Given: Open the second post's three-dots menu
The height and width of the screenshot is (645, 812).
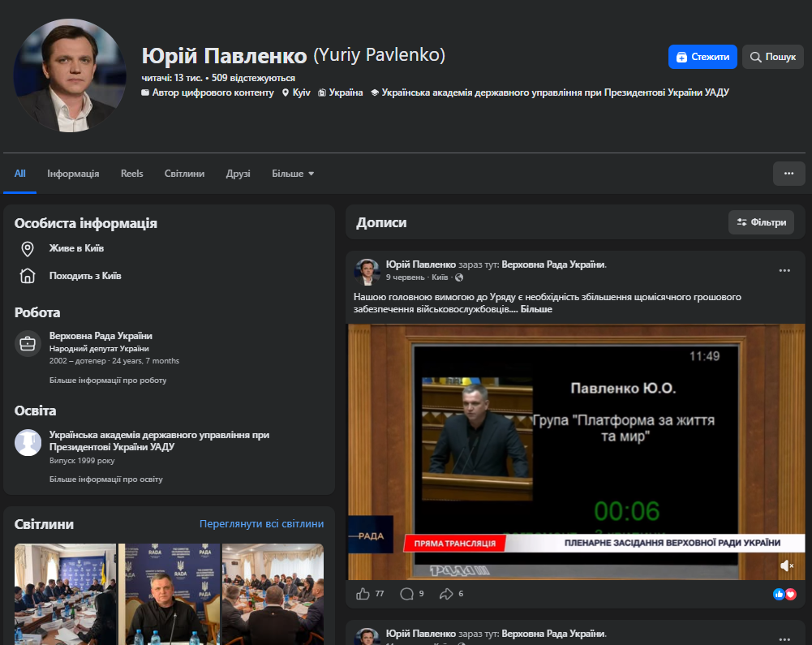Looking at the screenshot, I should pyautogui.click(x=784, y=639).
